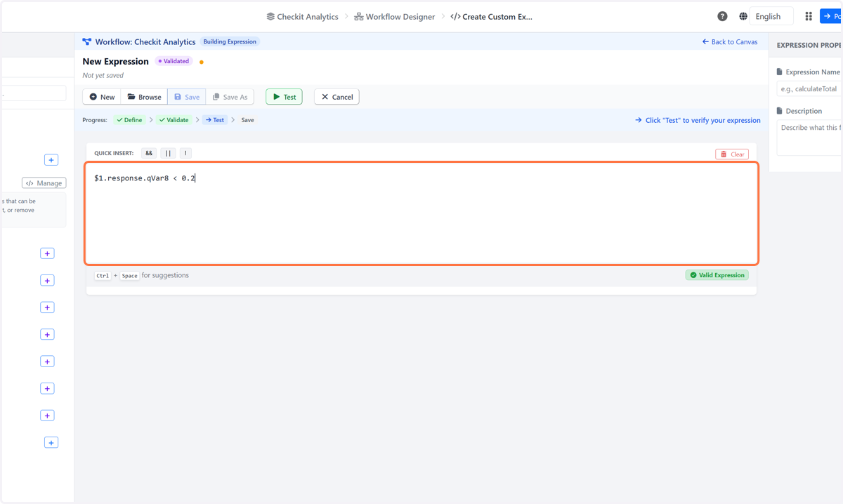Click the Validated status badge
The width and height of the screenshot is (843, 504).
click(174, 61)
